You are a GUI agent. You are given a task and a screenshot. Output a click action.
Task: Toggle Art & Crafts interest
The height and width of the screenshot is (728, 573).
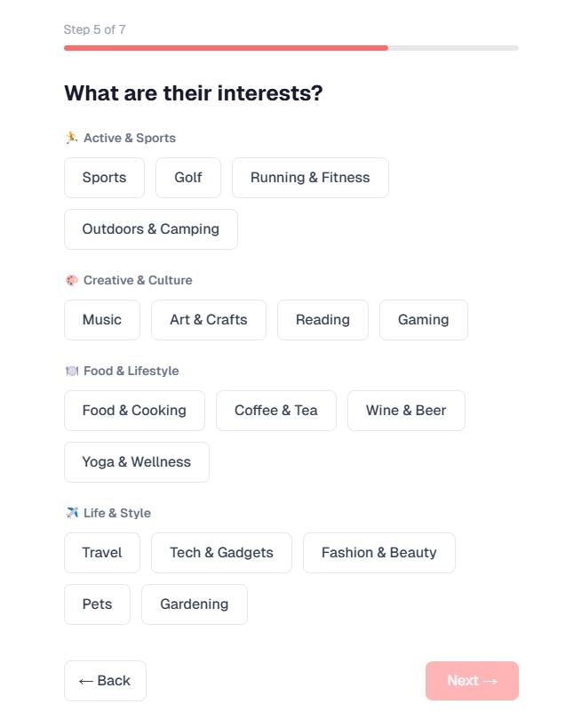(209, 320)
